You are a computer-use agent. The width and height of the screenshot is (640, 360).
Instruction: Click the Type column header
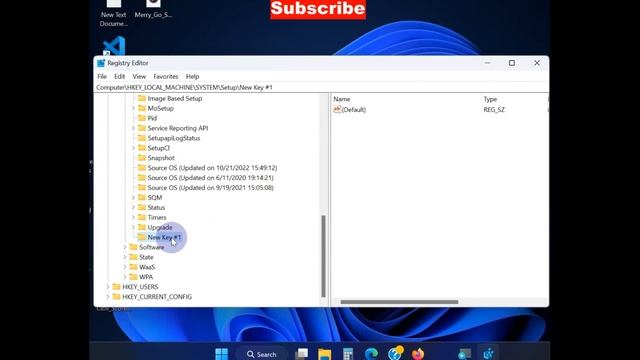[490, 99]
